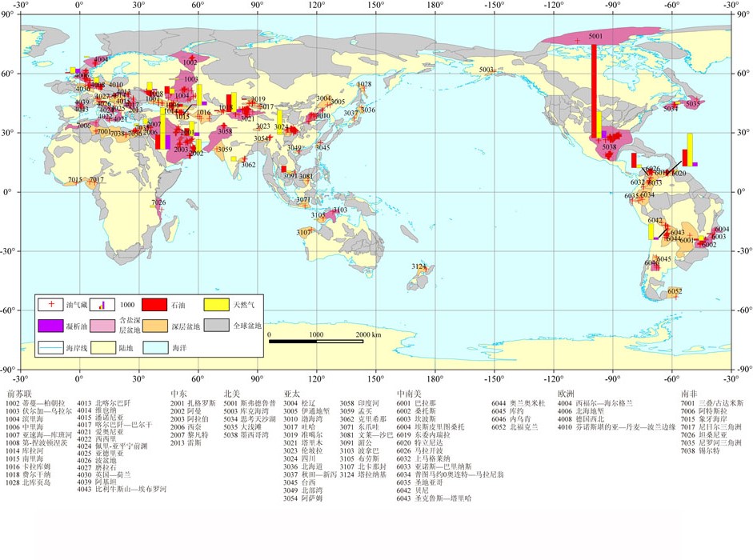Click the 5001 斯弗德鲁普 list entry
This screenshot has width=753, height=560.
point(250,404)
